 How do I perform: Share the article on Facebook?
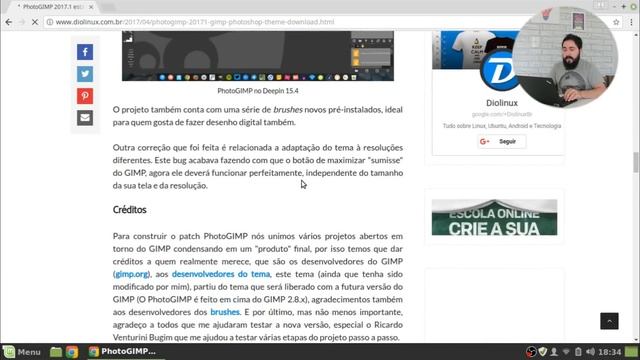pos(85,52)
